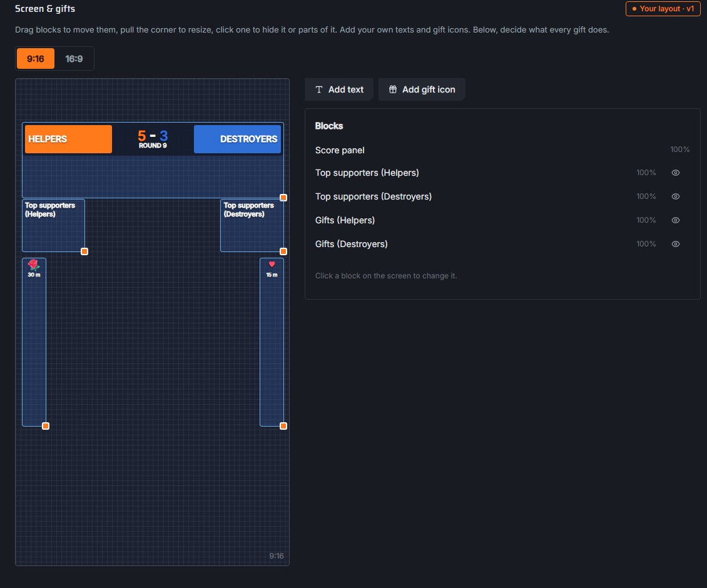Click the 100% value for Score panel
Viewport: 707px width, 588px height.
(x=679, y=150)
